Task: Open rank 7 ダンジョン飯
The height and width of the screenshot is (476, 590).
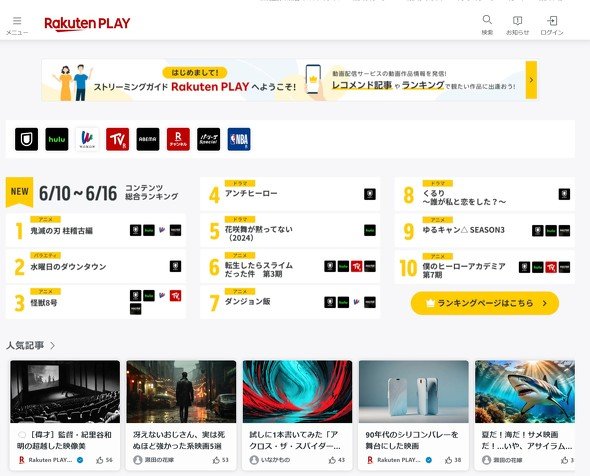Action: coord(290,302)
